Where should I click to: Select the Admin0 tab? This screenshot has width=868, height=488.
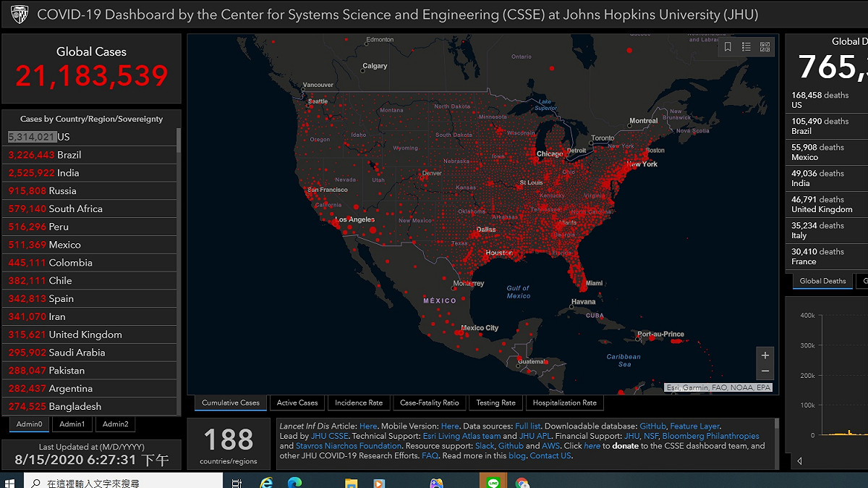click(x=30, y=424)
